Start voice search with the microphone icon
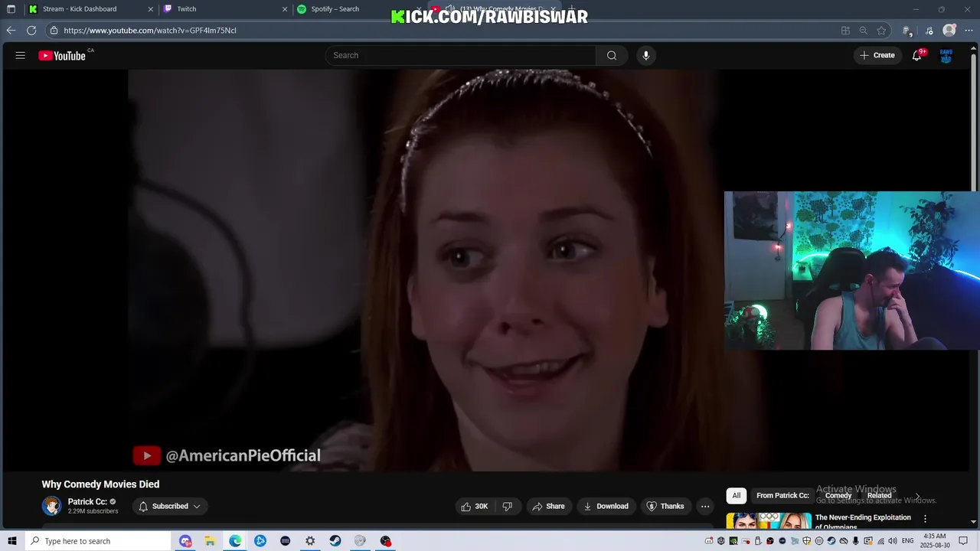 pyautogui.click(x=646, y=55)
